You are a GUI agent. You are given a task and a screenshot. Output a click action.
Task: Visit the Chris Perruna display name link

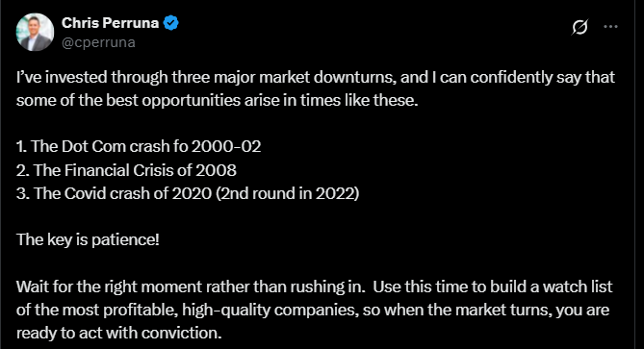110,23
